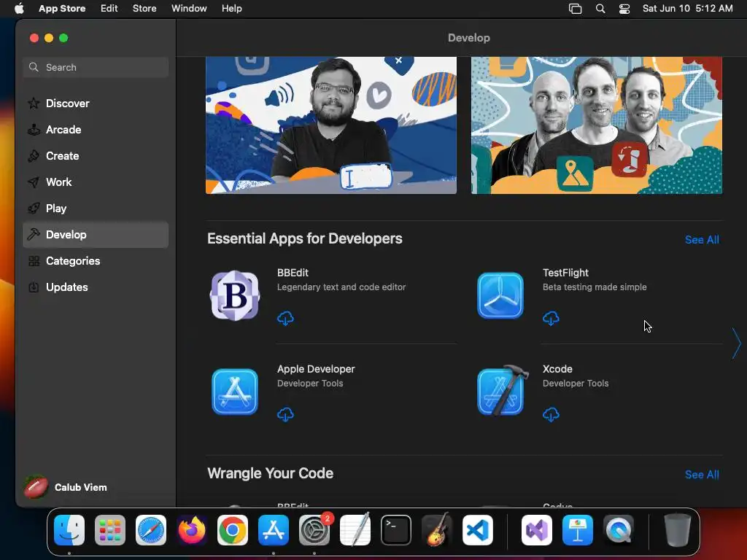Open the App Store menu
This screenshot has width=747, height=560.
(62, 9)
